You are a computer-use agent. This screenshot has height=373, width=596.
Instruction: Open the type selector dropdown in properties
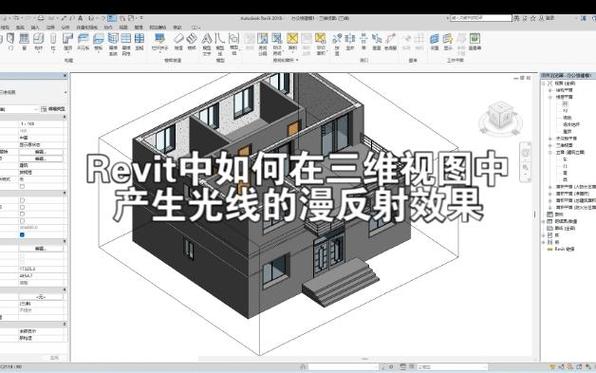click(65, 92)
